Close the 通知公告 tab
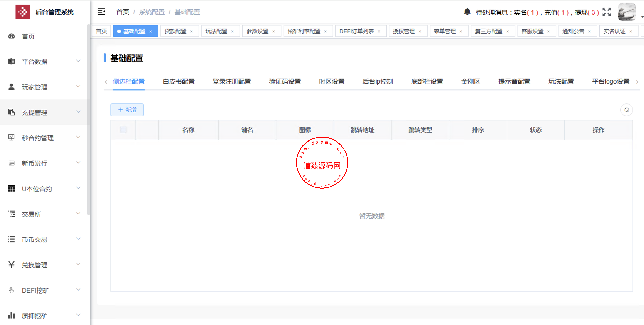 (x=589, y=32)
